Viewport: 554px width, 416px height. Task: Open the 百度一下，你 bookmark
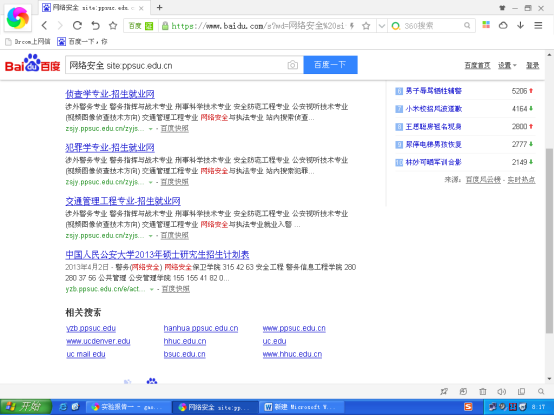[x=82, y=42]
